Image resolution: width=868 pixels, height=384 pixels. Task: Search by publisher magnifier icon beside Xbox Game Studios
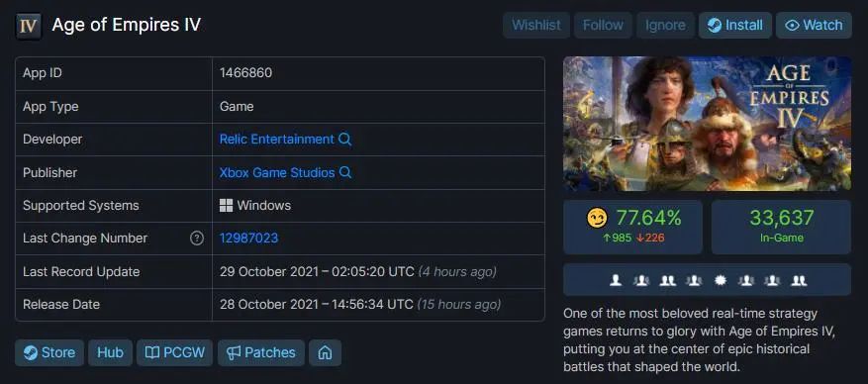(x=344, y=172)
